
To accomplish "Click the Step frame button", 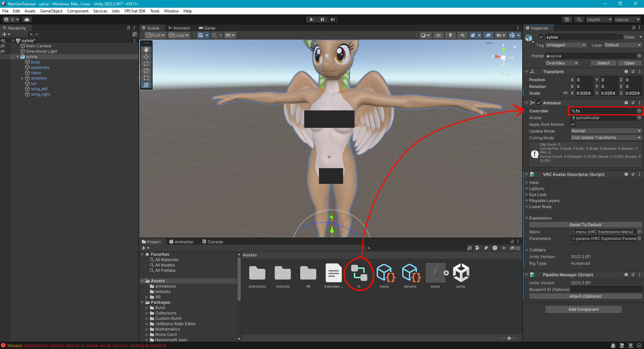I will click(333, 19).
